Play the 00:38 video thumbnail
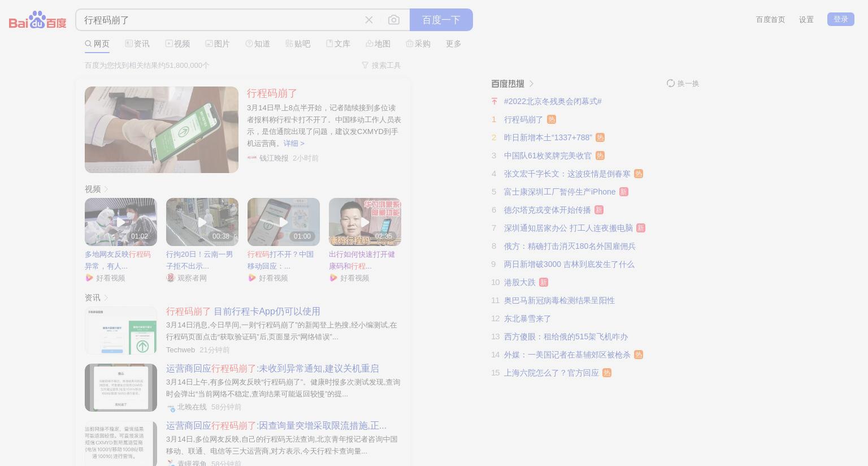This screenshot has height=466, width=868. coord(202,222)
